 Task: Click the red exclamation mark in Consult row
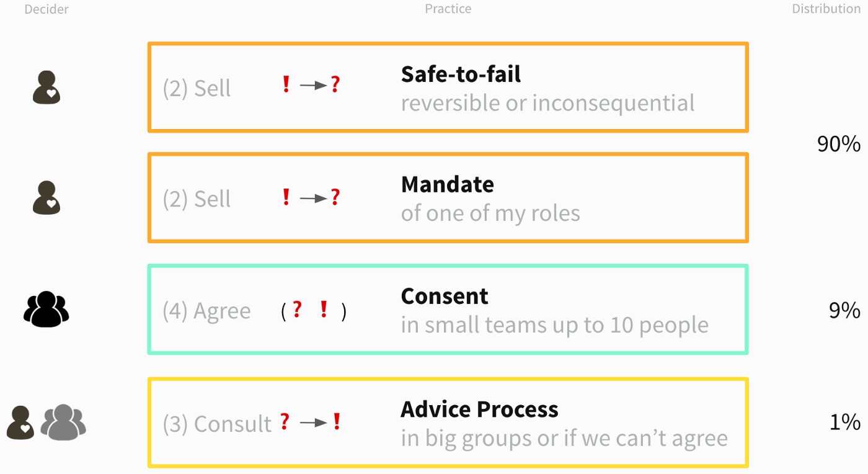pos(337,422)
